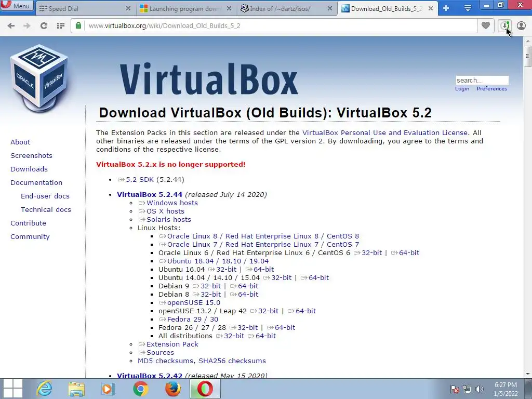Open the user account icon
The height and width of the screenshot is (399, 532).
[x=521, y=26]
